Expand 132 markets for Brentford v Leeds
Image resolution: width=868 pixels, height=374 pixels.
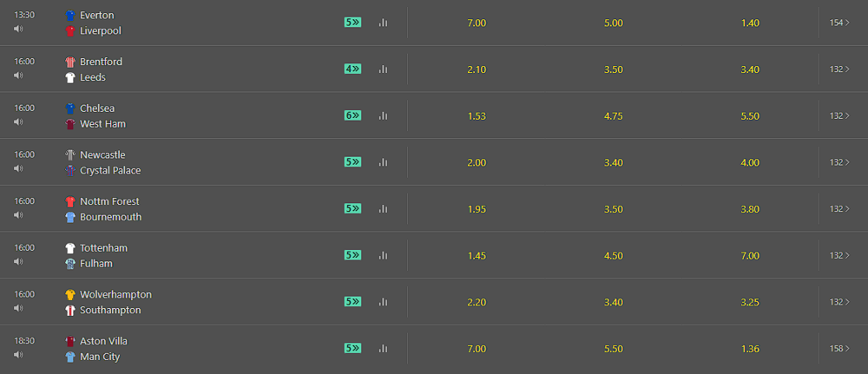click(x=839, y=69)
